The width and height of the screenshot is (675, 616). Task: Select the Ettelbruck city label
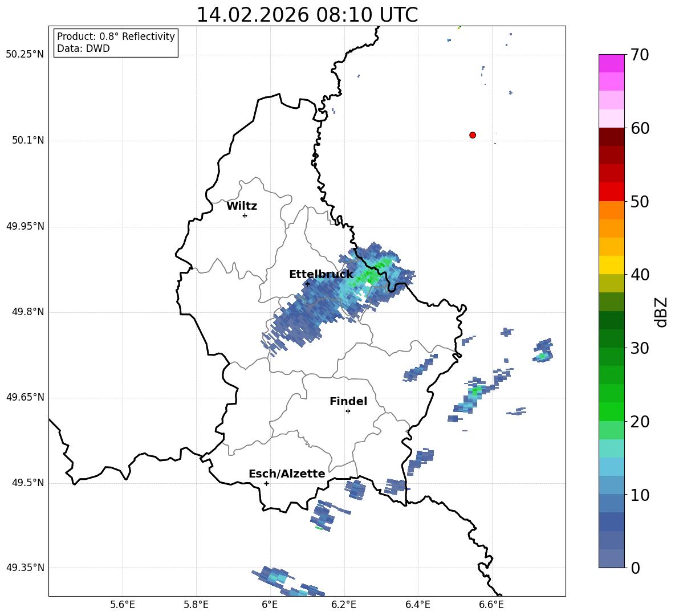321,274
